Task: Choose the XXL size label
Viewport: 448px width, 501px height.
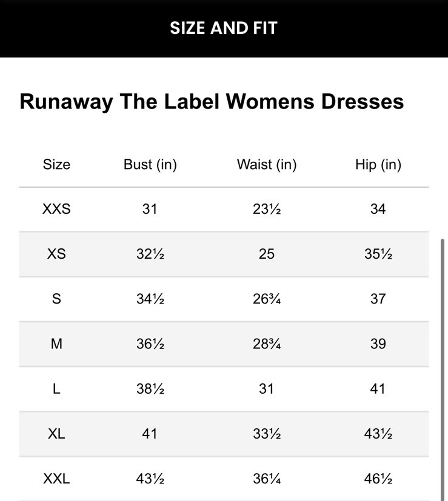Action: (x=56, y=479)
